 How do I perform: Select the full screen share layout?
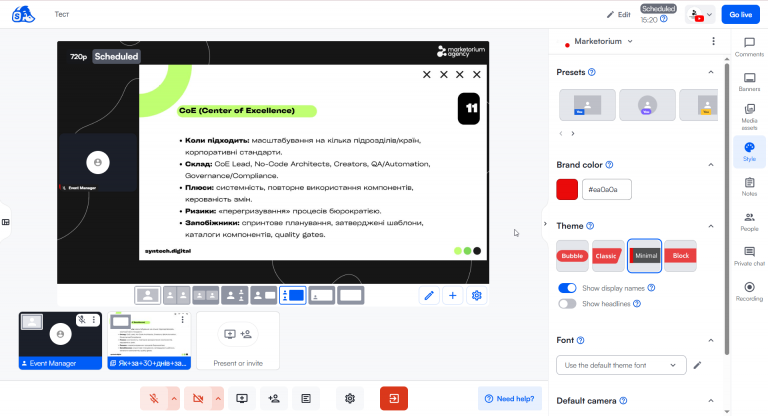[351, 295]
